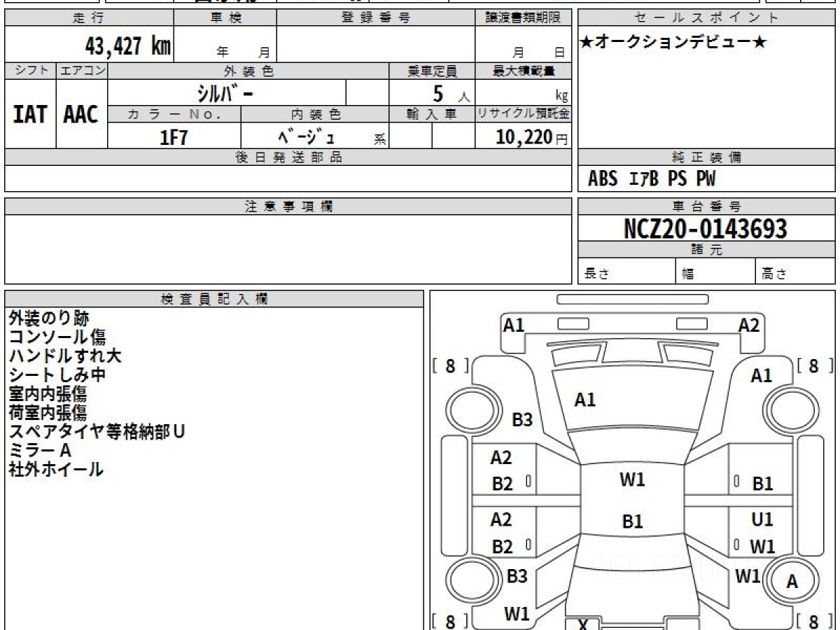The image size is (840, 630).
Task: Click the 走行 column header
Action: 88,18
